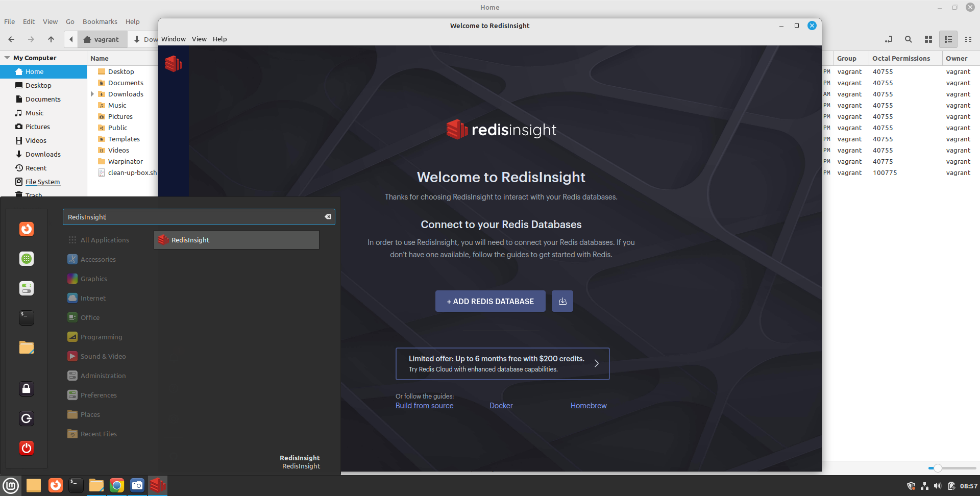Open the Build from source guide link

click(424, 406)
